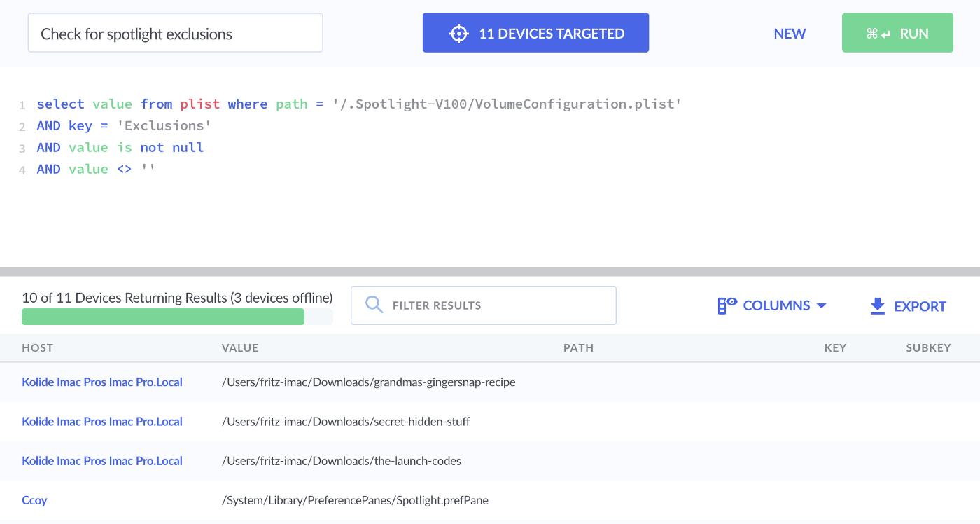Click the query name field showing Check for spotlight exclusions
The image size is (980, 524).
pos(175,32)
